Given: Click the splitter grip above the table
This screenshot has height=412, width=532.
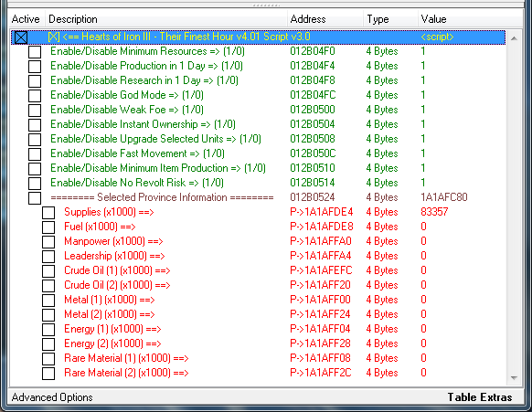Looking at the screenshot, I should pos(266,5).
